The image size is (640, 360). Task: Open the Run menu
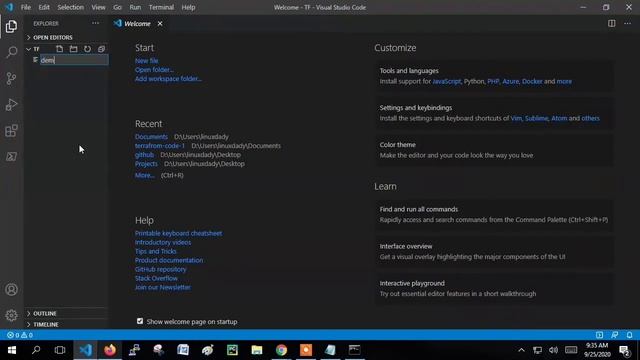tap(135, 7)
